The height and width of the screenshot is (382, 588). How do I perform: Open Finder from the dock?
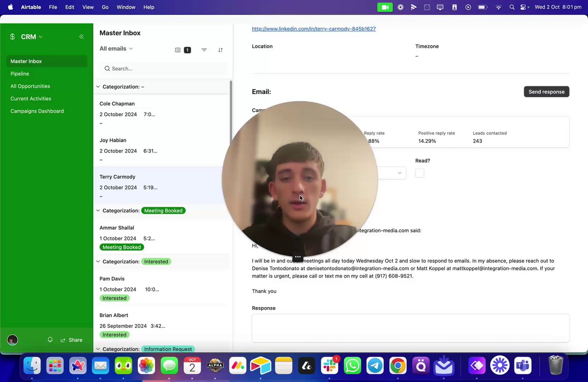pyautogui.click(x=32, y=366)
